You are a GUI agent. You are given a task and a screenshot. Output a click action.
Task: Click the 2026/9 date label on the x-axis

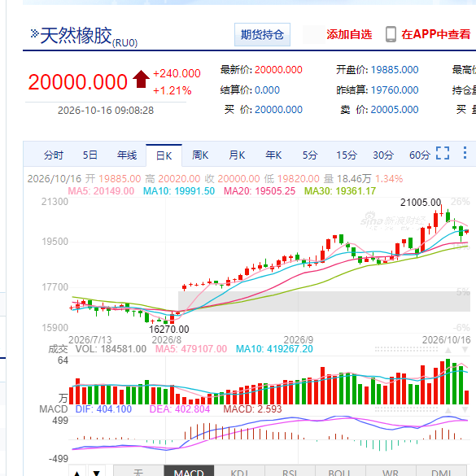coord(299,339)
